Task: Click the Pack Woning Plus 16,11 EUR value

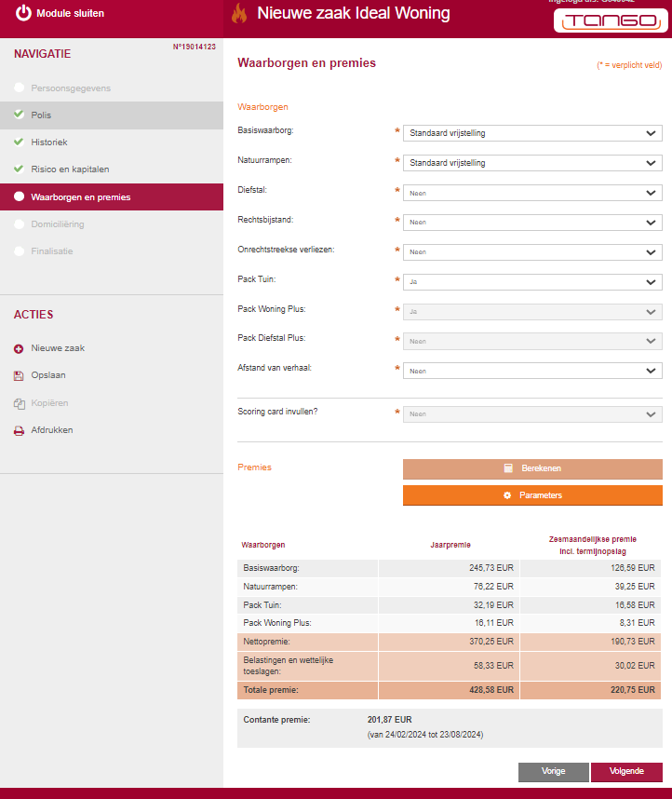Action: point(493,623)
